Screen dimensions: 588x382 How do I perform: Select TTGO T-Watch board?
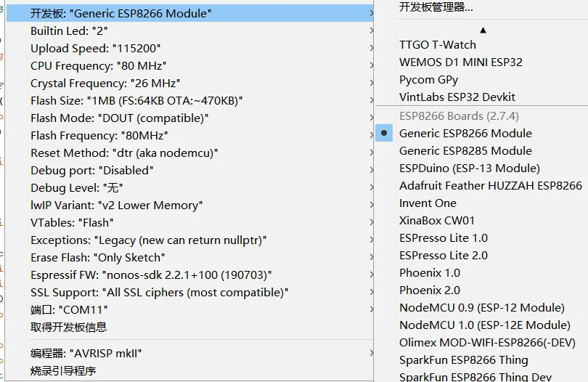[438, 44]
